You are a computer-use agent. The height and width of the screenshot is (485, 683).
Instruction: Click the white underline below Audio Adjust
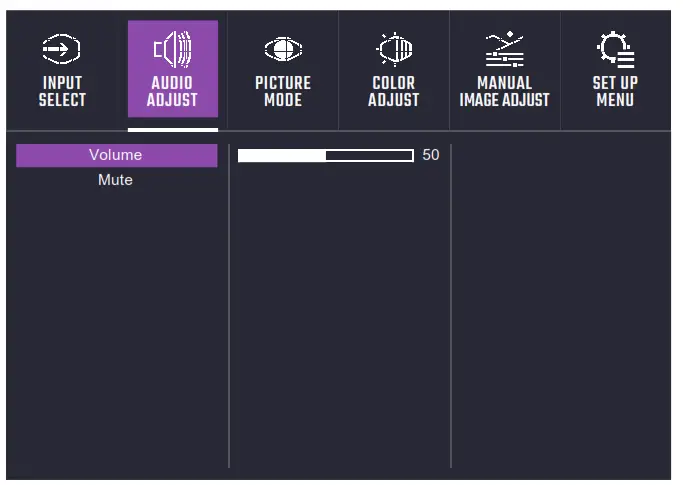172,129
